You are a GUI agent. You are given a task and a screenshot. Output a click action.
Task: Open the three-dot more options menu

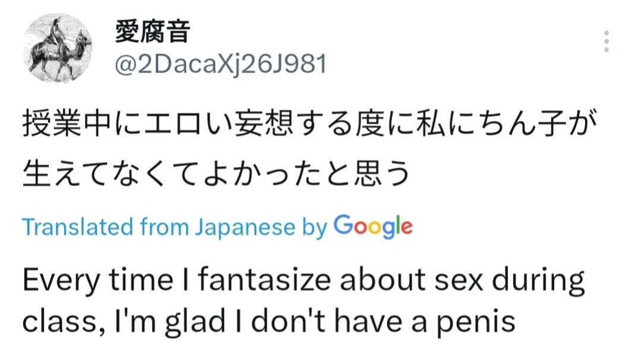tap(606, 42)
